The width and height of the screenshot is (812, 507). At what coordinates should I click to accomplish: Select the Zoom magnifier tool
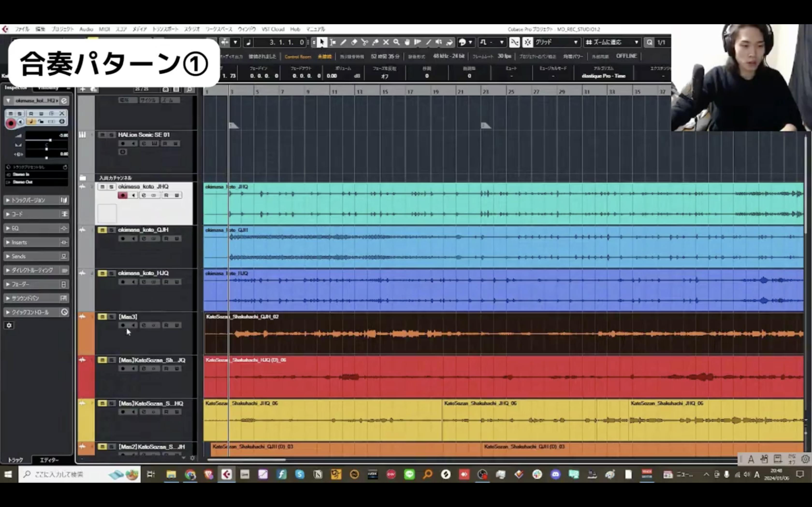397,42
